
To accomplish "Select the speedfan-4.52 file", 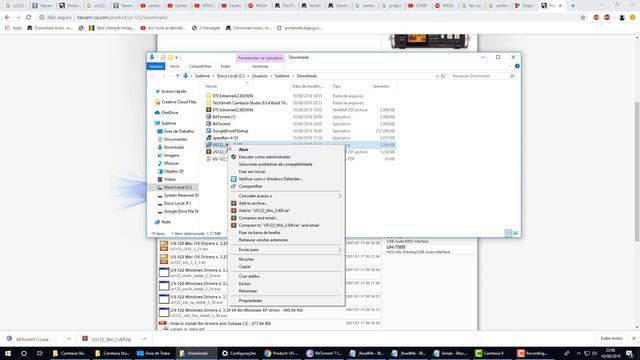I will [225, 138].
